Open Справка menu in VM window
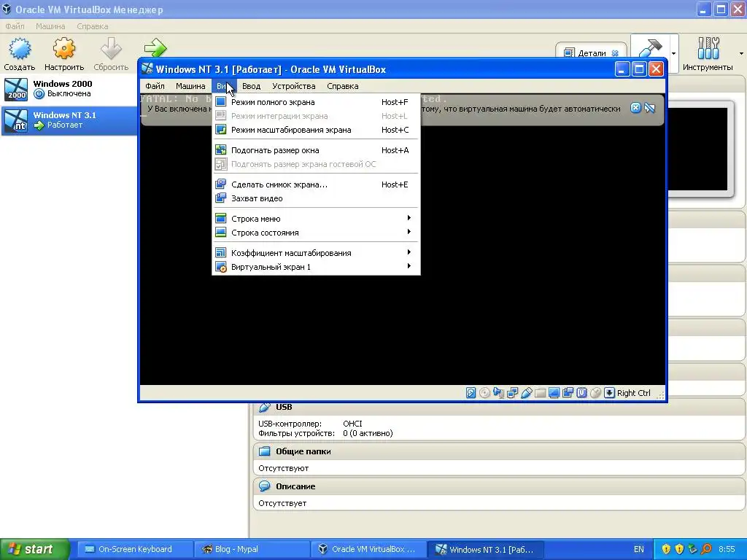The width and height of the screenshot is (747, 560). point(343,86)
